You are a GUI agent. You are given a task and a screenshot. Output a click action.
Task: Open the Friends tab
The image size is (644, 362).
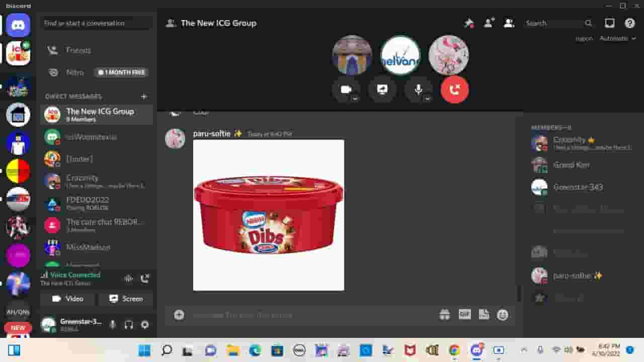(97, 50)
